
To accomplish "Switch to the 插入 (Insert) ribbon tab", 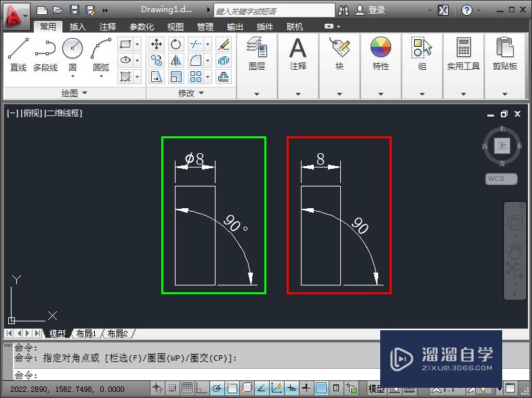I will 78,26.
